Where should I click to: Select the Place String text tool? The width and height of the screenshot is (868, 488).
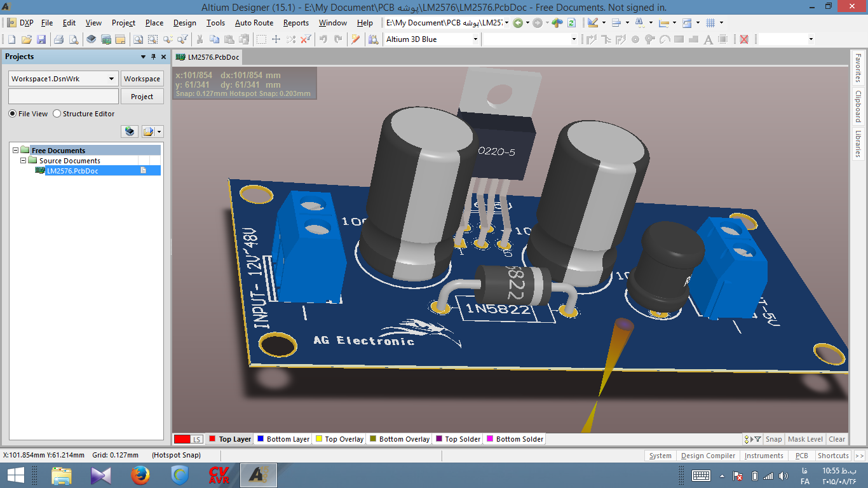(x=709, y=39)
